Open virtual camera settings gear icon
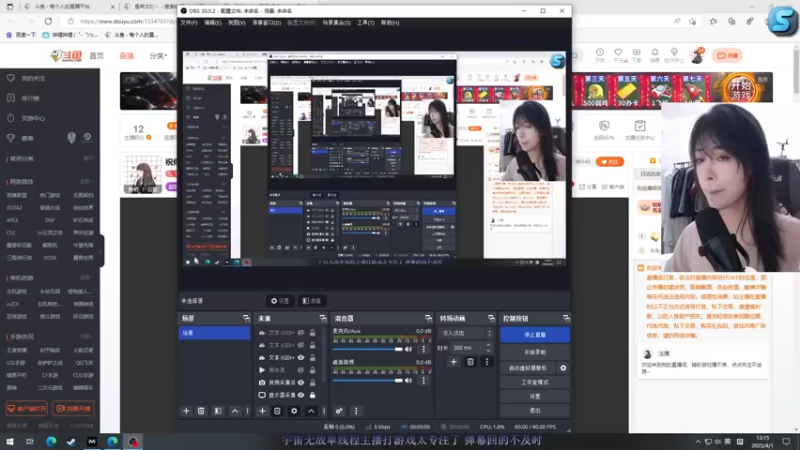 click(x=563, y=368)
